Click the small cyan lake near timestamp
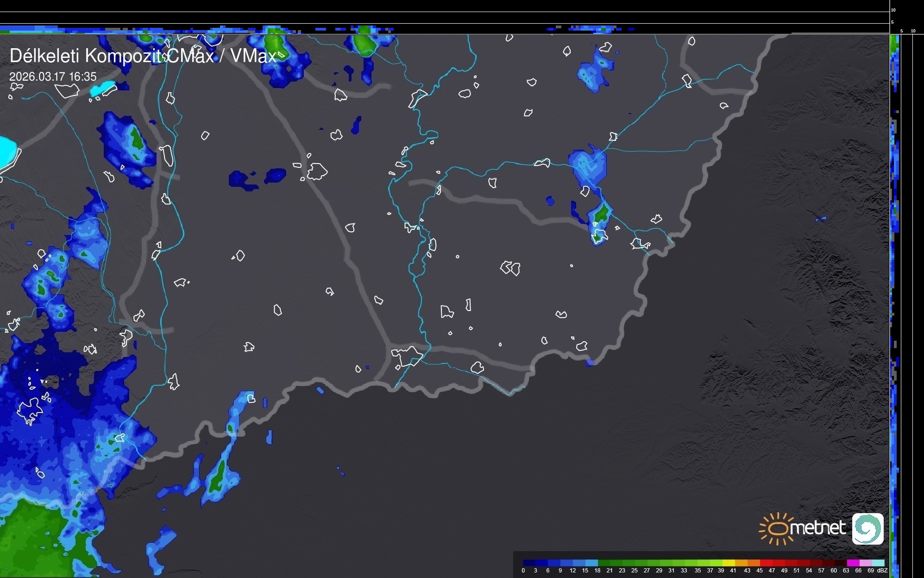Image resolution: width=924 pixels, height=578 pixels. pos(102,88)
